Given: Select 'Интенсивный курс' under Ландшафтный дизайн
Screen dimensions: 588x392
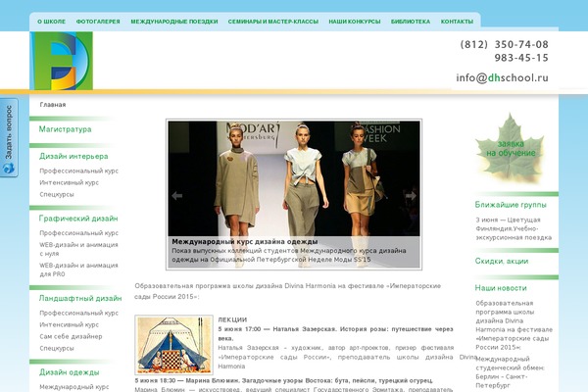Looking at the screenshot, I should (70, 324).
